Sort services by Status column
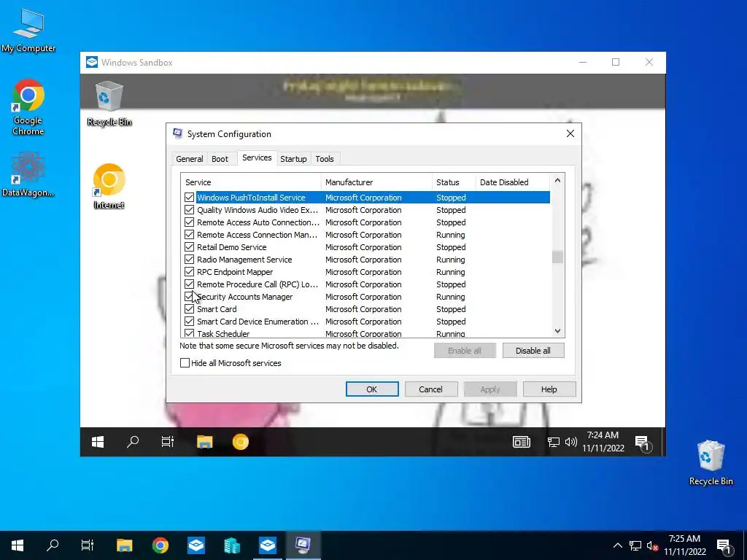This screenshot has width=747, height=560. coord(454,182)
